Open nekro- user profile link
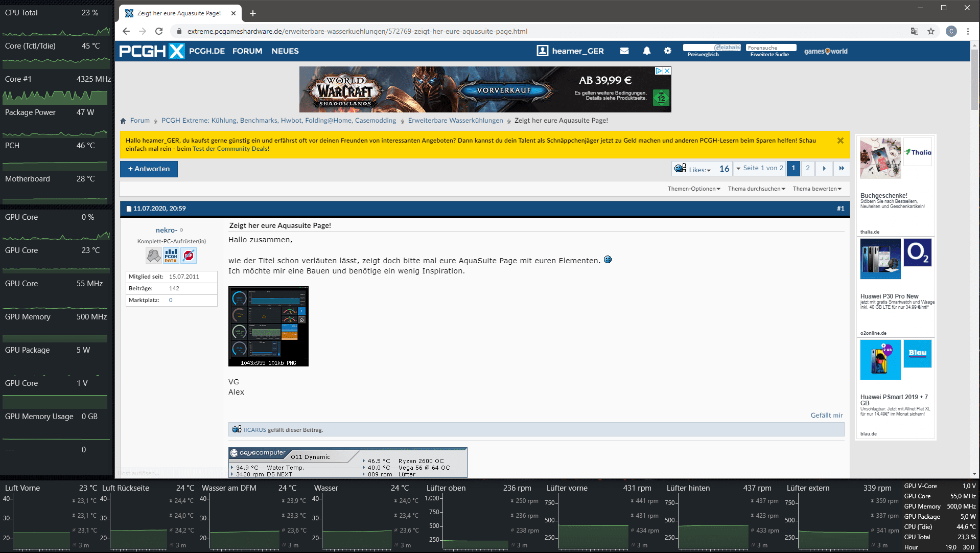The height and width of the screenshot is (553, 980). [x=167, y=231]
